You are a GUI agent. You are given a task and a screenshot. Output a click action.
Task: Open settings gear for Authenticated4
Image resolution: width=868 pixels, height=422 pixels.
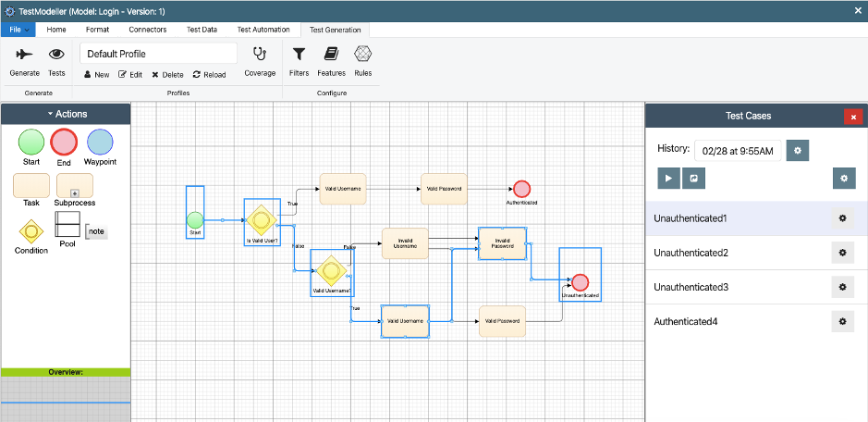pyautogui.click(x=842, y=322)
